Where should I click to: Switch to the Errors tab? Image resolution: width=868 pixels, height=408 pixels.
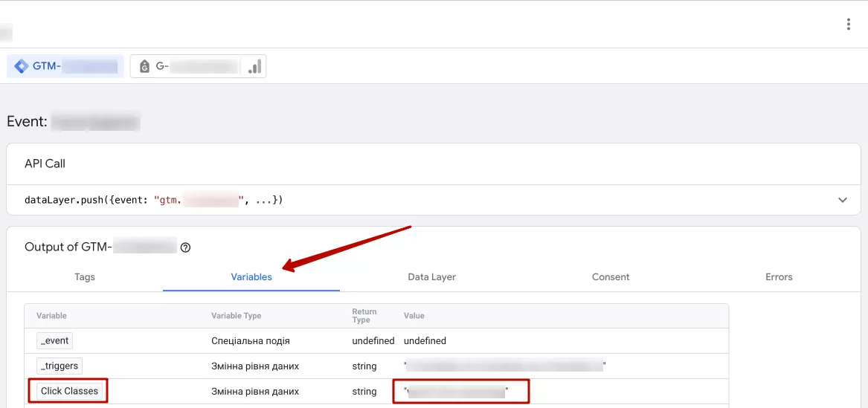pyautogui.click(x=779, y=277)
